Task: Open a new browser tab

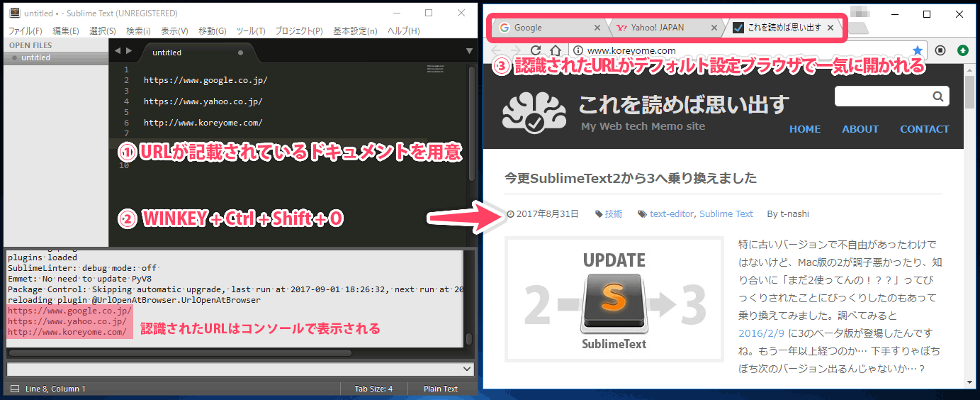Action: pyautogui.click(x=858, y=28)
